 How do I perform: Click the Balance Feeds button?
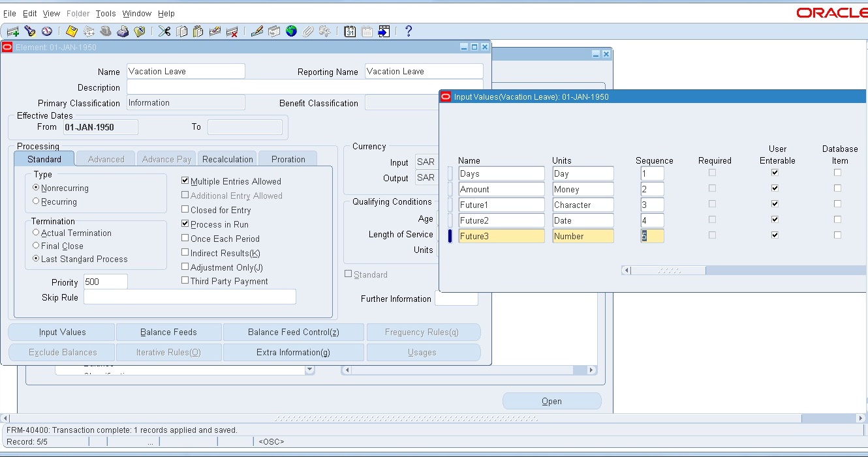[168, 332]
